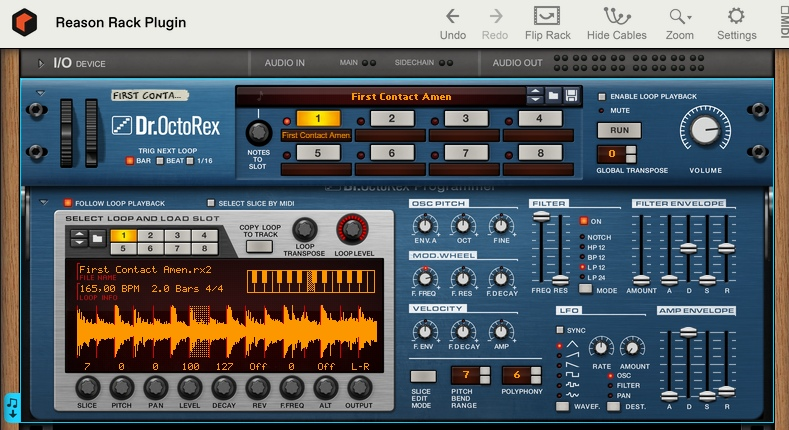Click the LFO DEST. button

tap(613, 406)
